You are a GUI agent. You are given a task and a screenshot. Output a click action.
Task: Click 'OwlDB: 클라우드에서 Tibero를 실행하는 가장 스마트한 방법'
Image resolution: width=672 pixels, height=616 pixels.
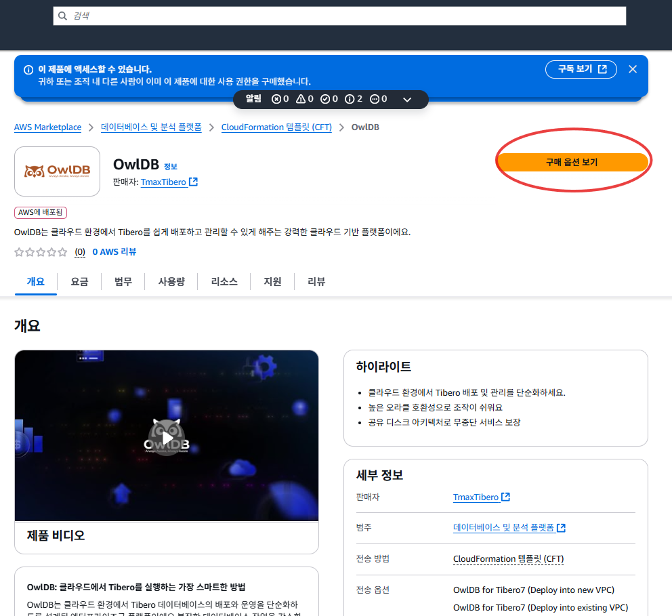click(x=136, y=588)
